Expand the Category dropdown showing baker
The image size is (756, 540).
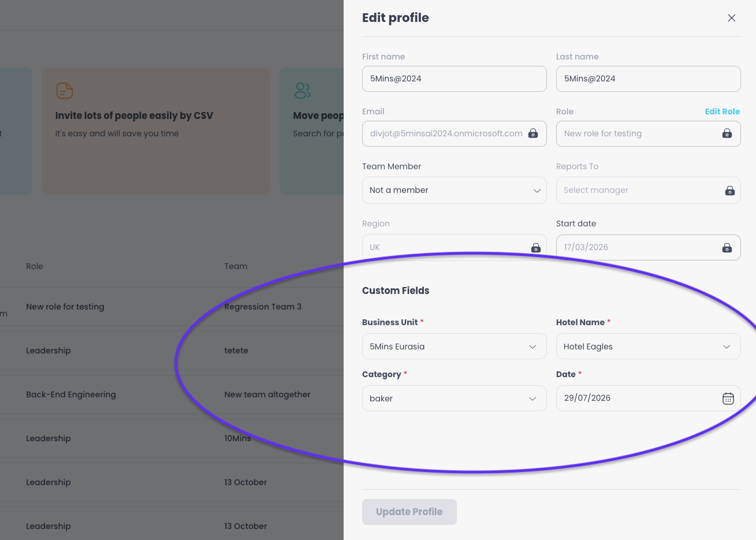(x=455, y=399)
